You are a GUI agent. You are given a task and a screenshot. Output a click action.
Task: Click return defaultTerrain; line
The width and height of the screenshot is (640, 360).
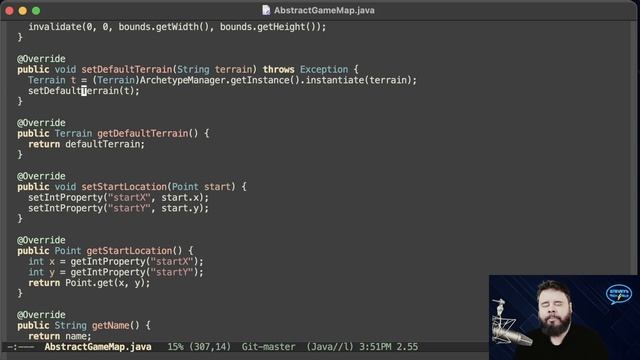pyautogui.click(x=87, y=144)
